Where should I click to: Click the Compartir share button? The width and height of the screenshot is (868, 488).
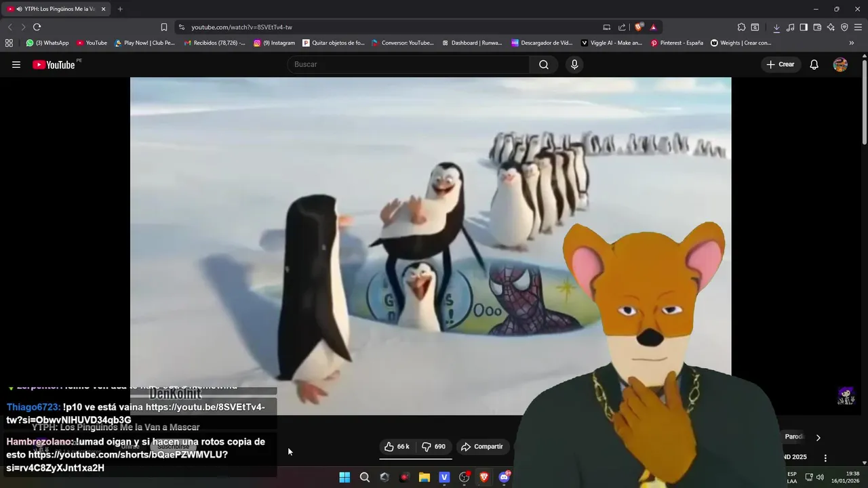tap(482, 447)
